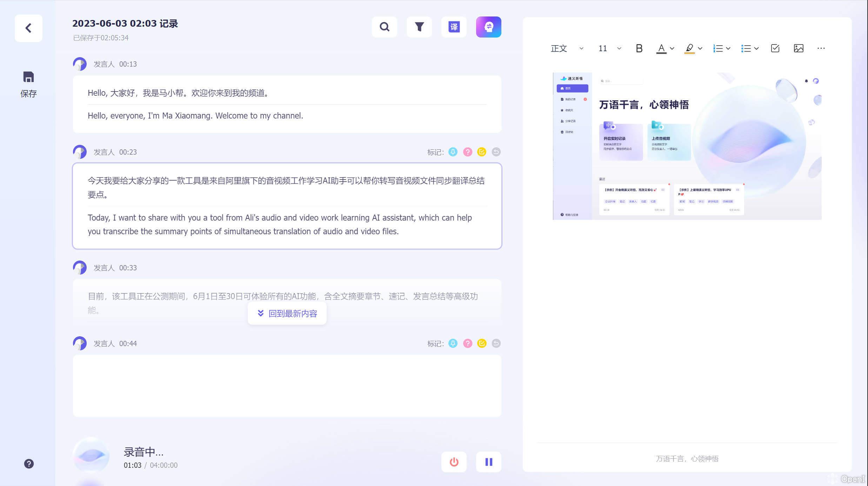Image resolution: width=868 pixels, height=486 pixels.
Task: Open the search function
Action: coord(385,27)
